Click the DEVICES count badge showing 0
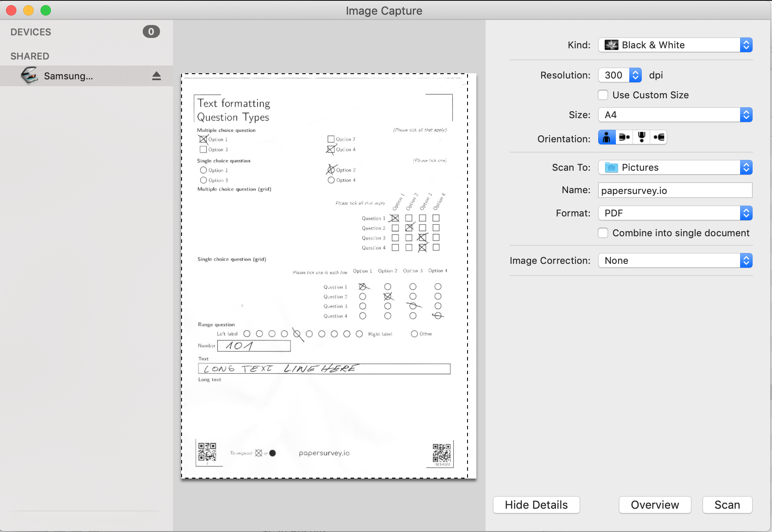Viewport: 772px width, 532px height. pos(151,31)
